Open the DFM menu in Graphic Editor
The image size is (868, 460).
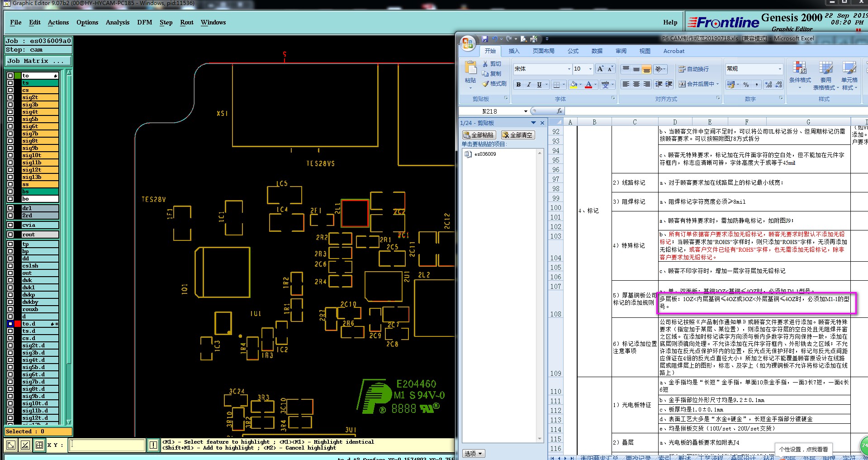(x=145, y=22)
